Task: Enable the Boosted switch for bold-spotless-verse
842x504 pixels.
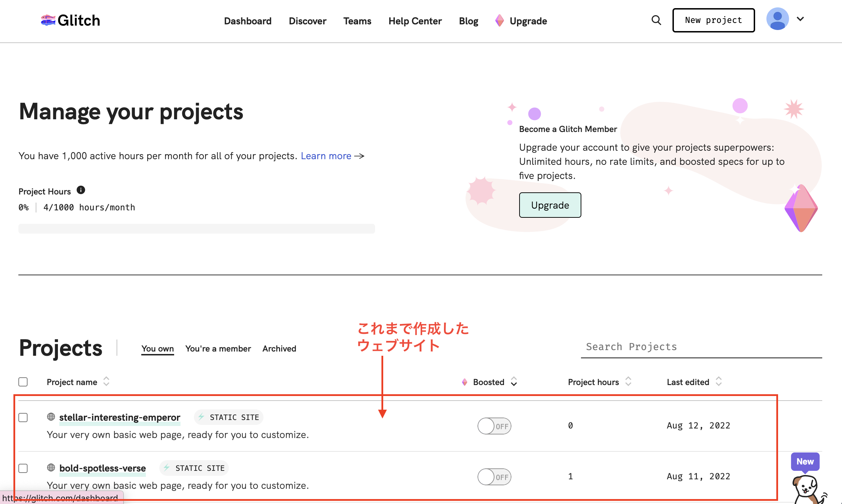Action: pyautogui.click(x=494, y=477)
